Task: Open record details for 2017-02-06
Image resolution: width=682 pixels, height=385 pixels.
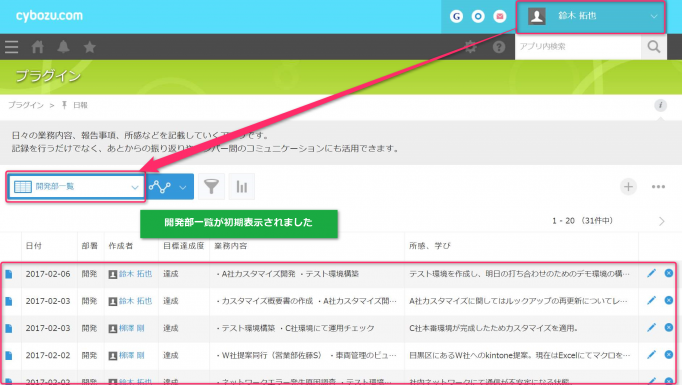Action: pyautogui.click(x=9, y=274)
